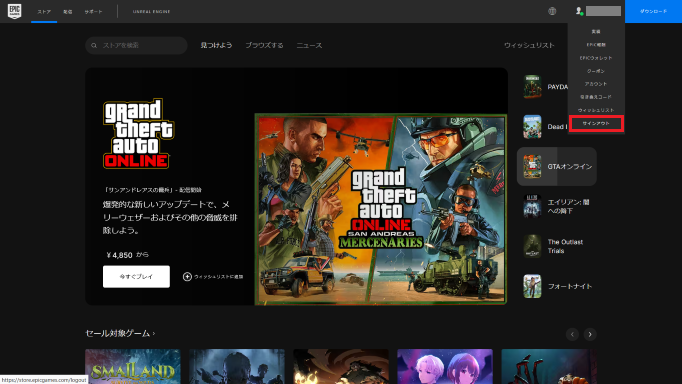Open the language globe icon
The image size is (682, 384).
tap(552, 11)
